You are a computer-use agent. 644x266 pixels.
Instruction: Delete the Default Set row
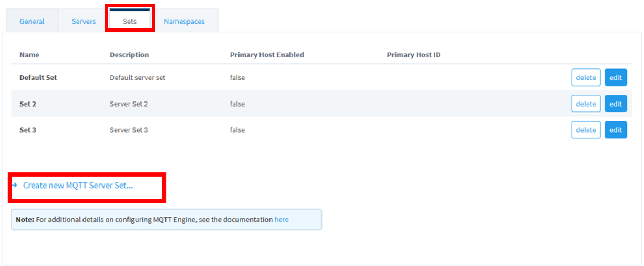click(586, 77)
